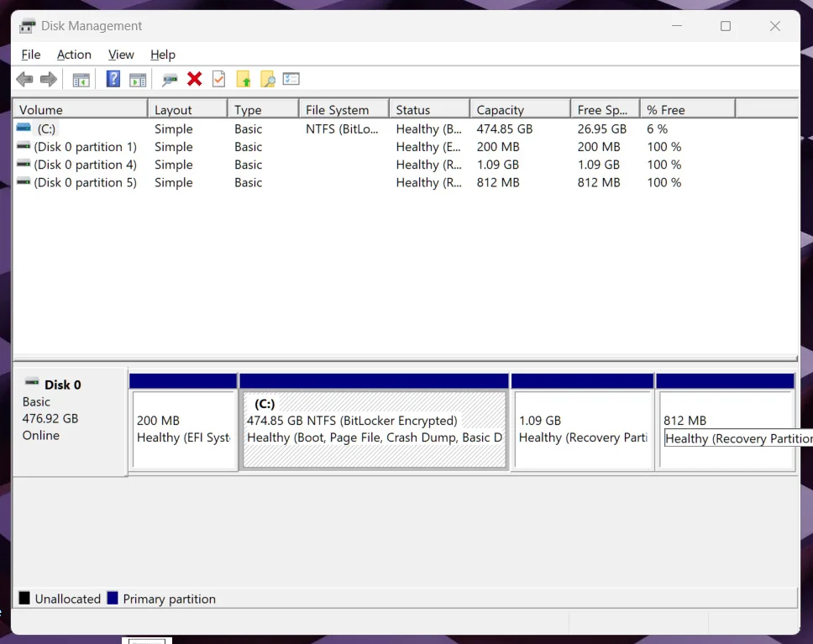The height and width of the screenshot is (644, 813).
Task: Click the 6 % free cell
Action: [x=657, y=128]
